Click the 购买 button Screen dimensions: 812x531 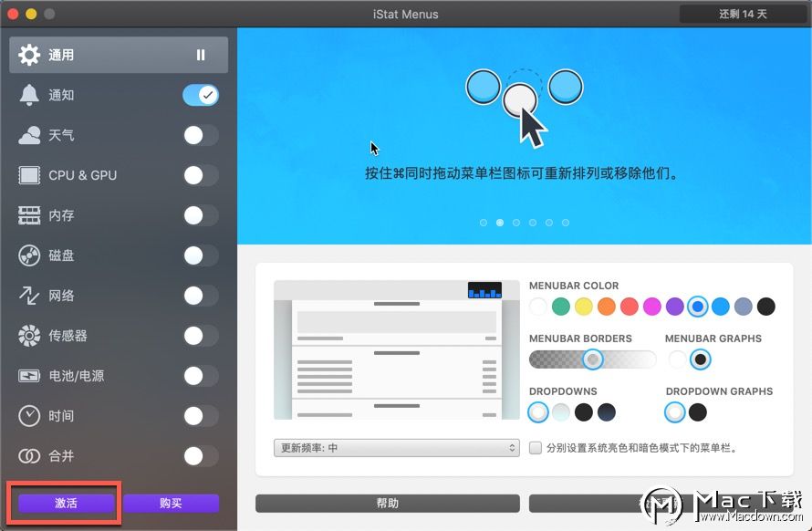(171, 503)
